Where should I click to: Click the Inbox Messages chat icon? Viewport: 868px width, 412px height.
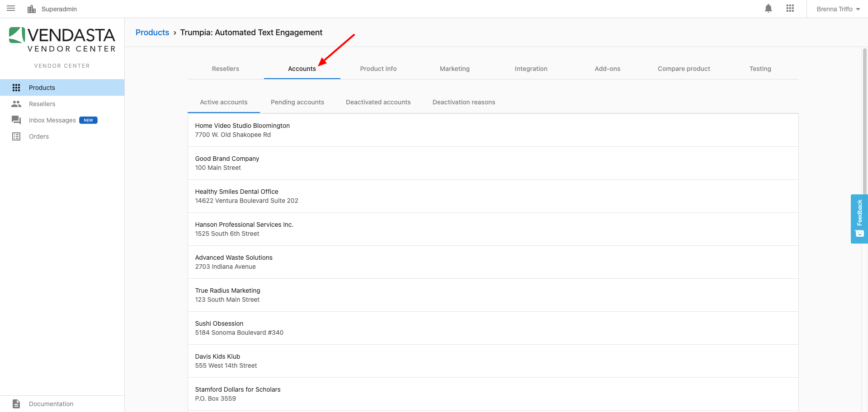click(16, 120)
